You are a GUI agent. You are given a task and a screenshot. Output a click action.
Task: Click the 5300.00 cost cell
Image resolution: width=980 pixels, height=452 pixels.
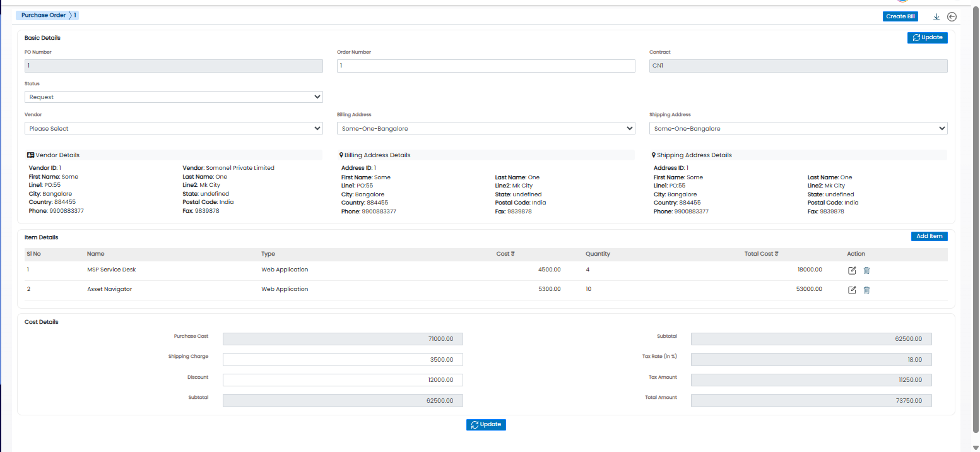[x=549, y=289]
